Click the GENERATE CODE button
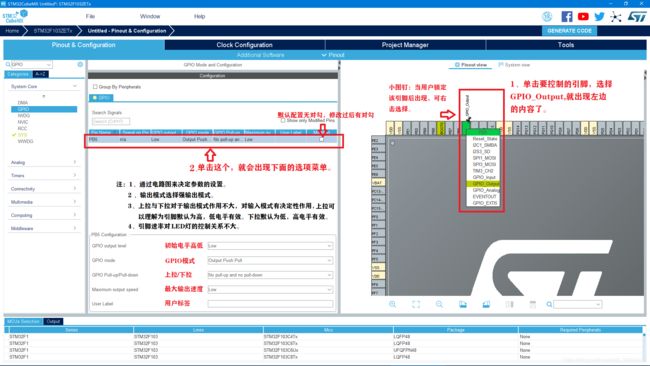The width and height of the screenshot is (650, 366). pyautogui.click(x=570, y=31)
